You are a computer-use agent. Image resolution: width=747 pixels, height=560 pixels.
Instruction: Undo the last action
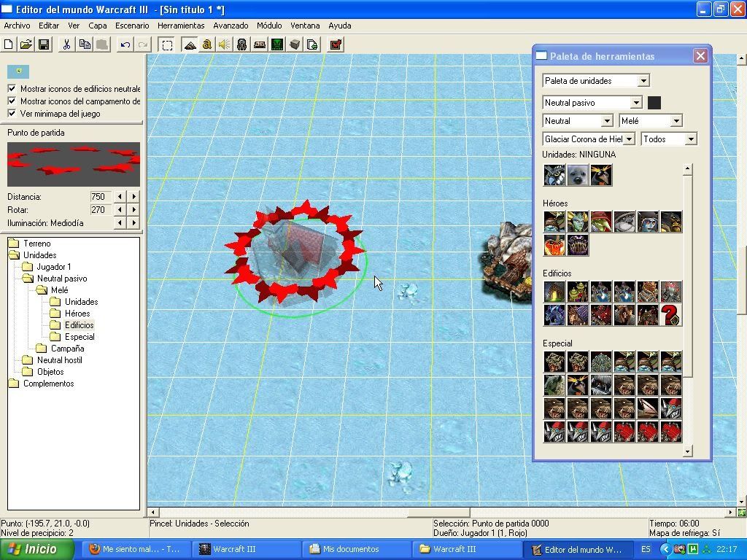(x=125, y=44)
